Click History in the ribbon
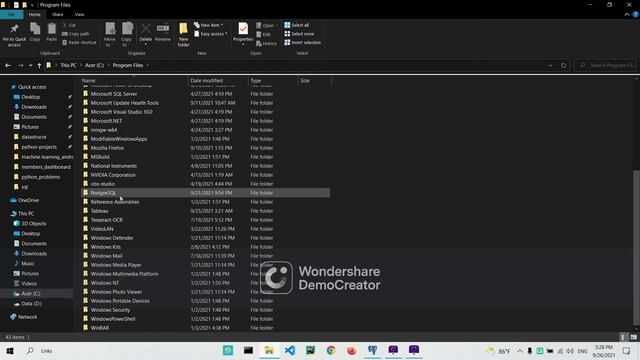Viewport: 640px width, 360px height. coord(266,43)
